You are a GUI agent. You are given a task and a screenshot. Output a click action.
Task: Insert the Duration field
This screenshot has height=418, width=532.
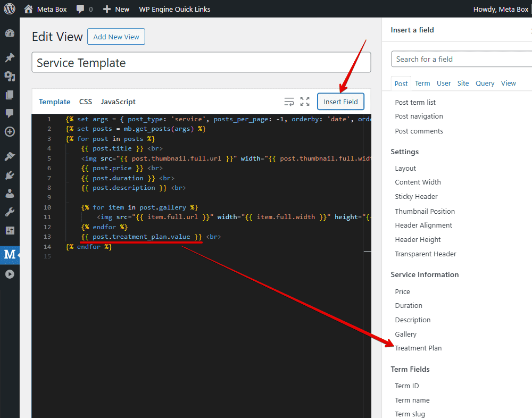(409, 305)
